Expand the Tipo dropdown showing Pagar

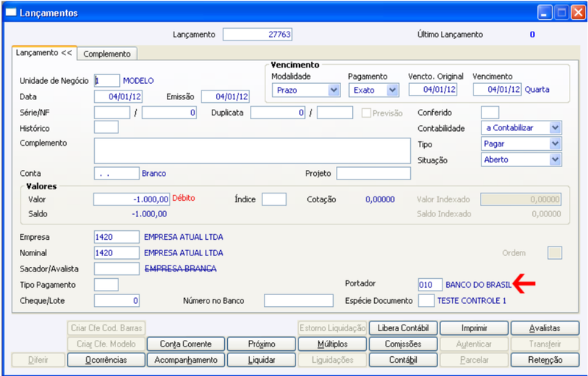(521, 143)
